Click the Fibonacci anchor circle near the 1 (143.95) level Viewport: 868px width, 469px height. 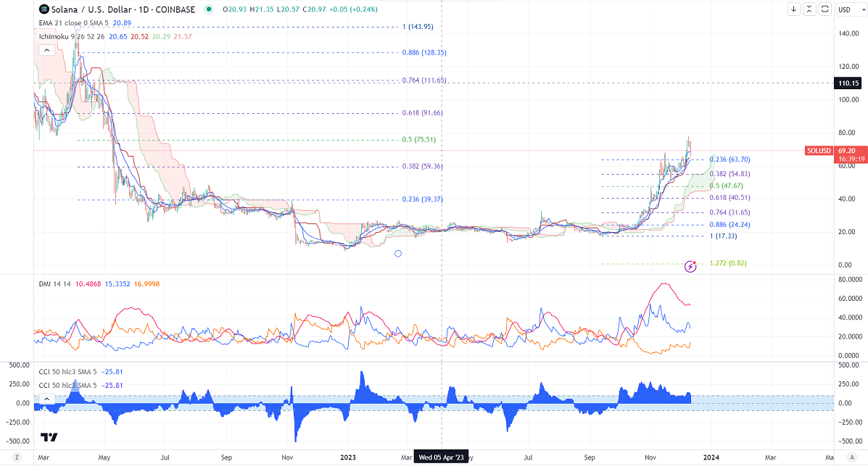(78, 27)
